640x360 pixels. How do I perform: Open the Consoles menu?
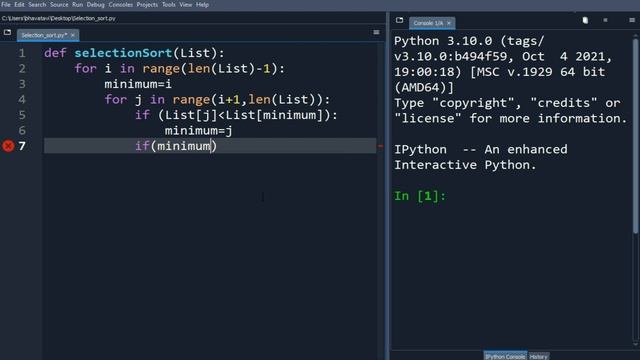pos(120,5)
